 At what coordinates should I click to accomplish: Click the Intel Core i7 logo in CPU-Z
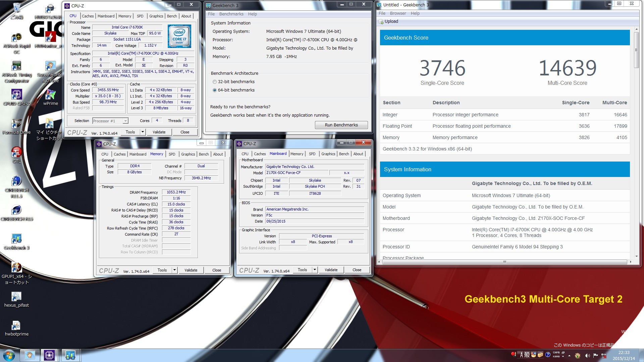tap(179, 36)
